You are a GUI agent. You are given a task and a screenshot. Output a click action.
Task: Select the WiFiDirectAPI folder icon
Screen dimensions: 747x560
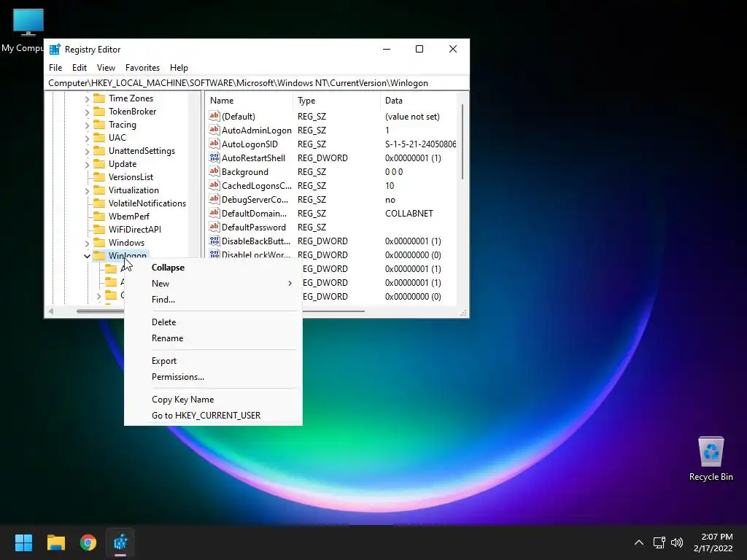point(99,229)
